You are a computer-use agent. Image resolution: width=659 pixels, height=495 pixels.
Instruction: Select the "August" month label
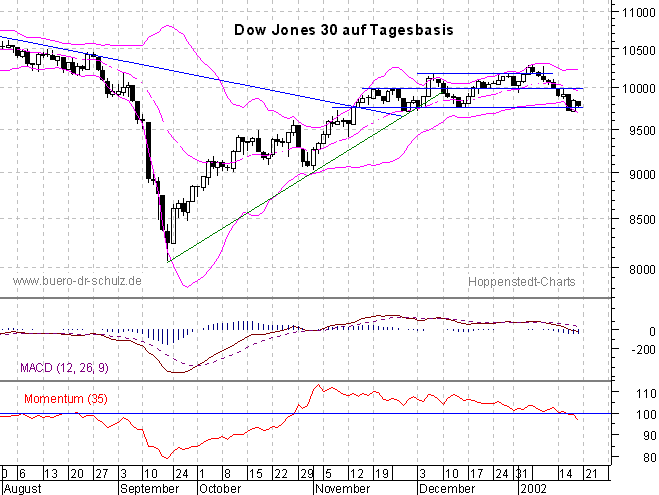click(x=23, y=489)
